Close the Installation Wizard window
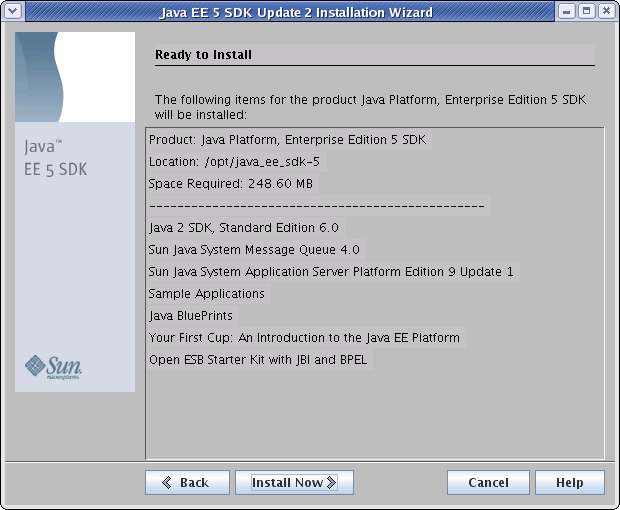620x510 pixels. (606, 11)
